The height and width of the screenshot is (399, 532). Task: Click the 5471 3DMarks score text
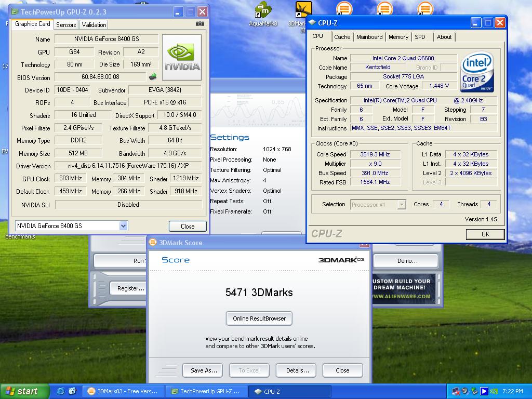click(x=259, y=292)
